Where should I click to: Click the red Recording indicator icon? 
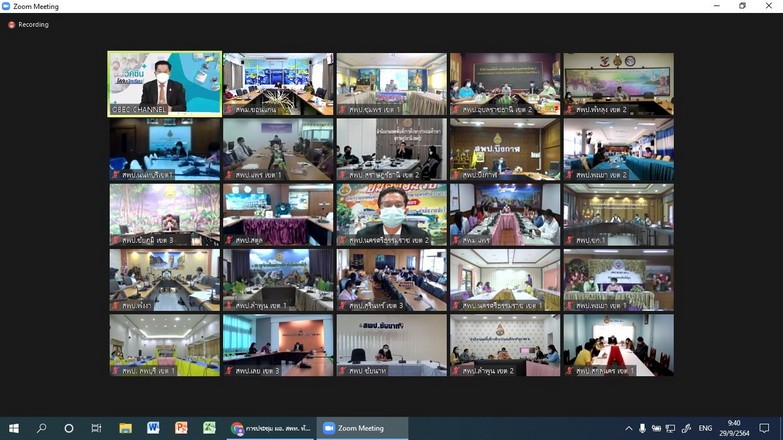pos(12,25)
